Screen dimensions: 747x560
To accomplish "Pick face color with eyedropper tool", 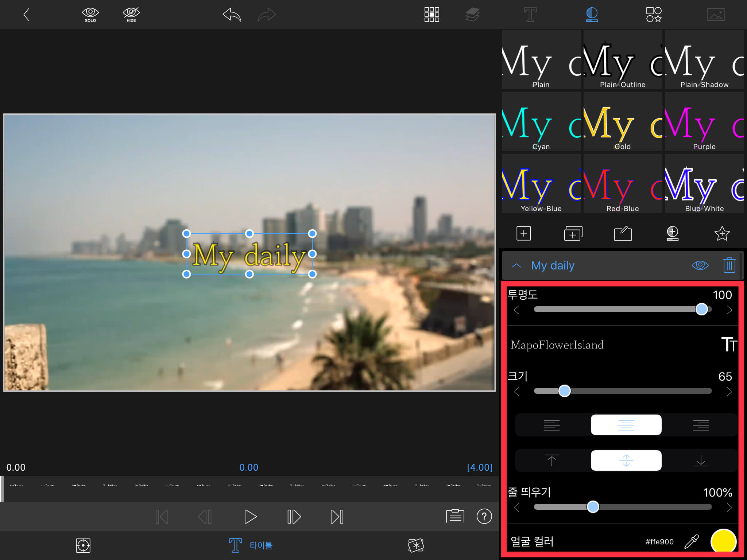I will (692, 541).
